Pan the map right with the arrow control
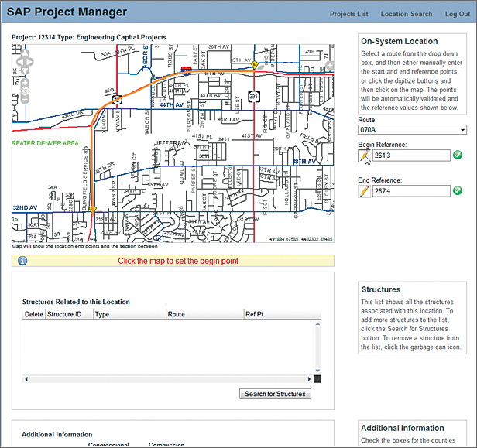The image size is (477, 448). (x=30, y=62)
